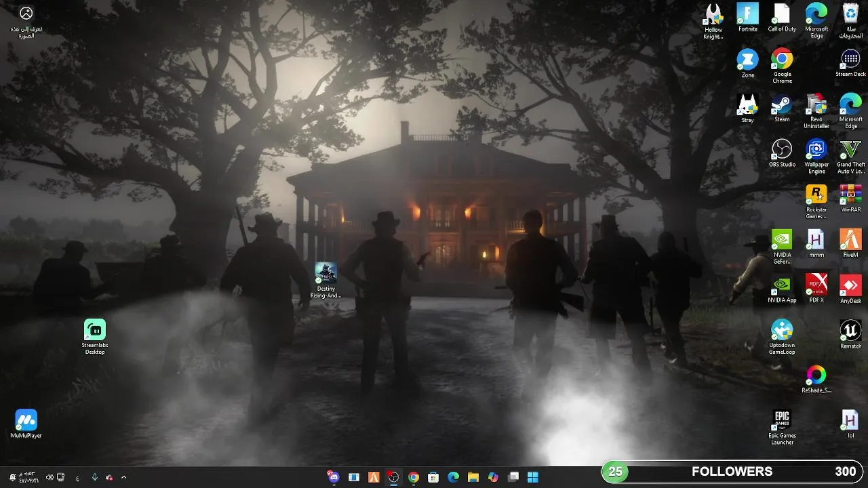
Task: Open the Recycle Bin desktop icon
Action: click(x=850, y=22)
